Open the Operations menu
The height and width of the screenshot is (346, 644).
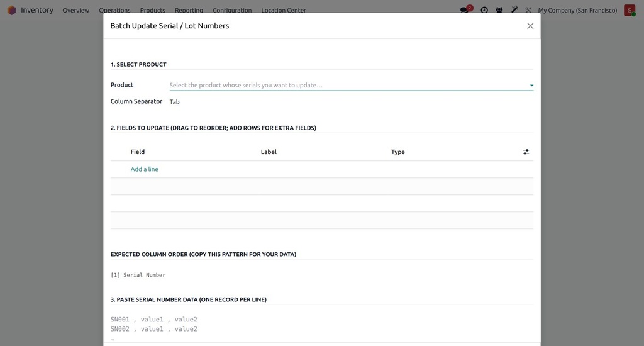point(114,10)
